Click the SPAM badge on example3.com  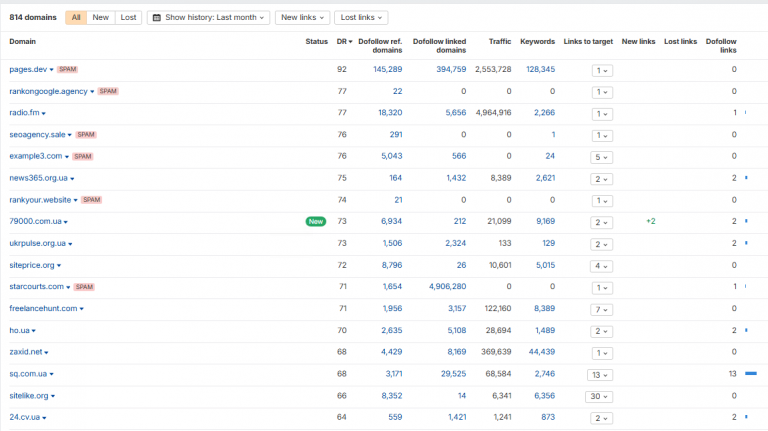82,157
